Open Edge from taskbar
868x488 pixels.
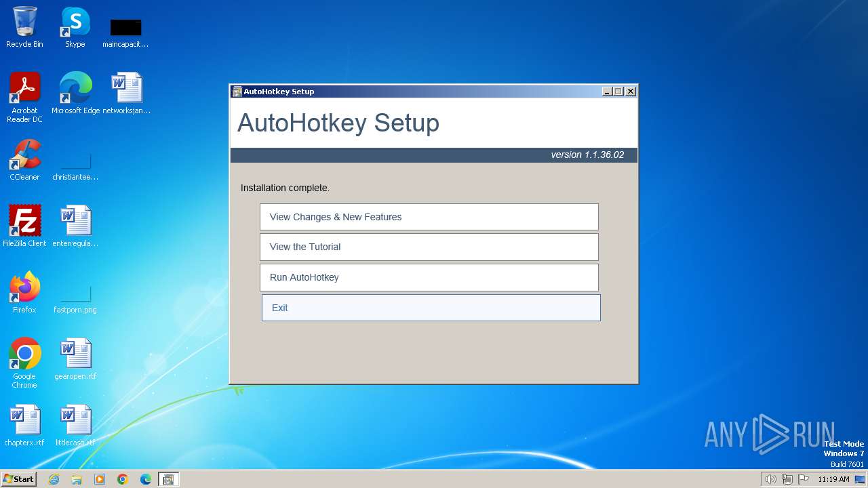pos(146,479)
